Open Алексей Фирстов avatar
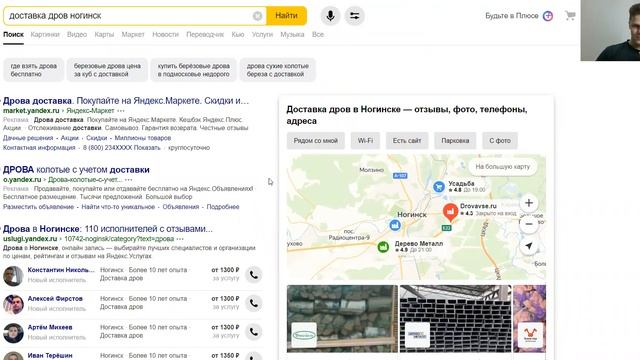The height and width of the screenshot is (360, 640). (x=13, y=304)
